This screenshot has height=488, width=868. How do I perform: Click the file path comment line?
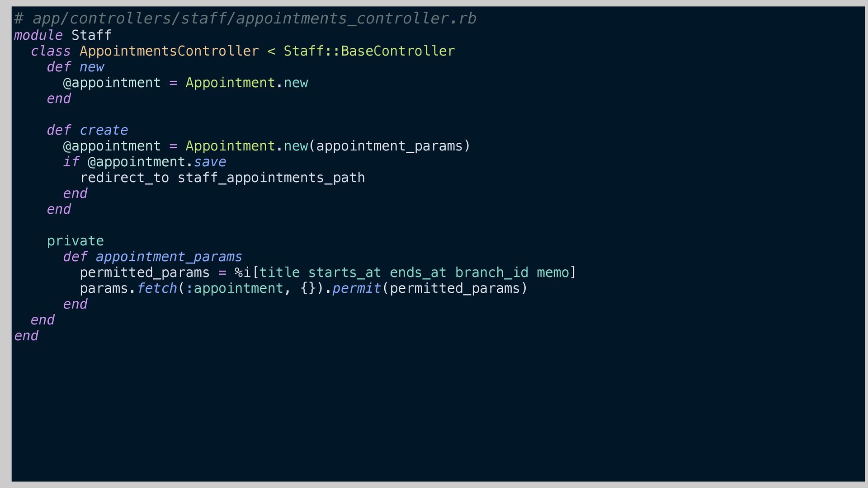(245, 19)
